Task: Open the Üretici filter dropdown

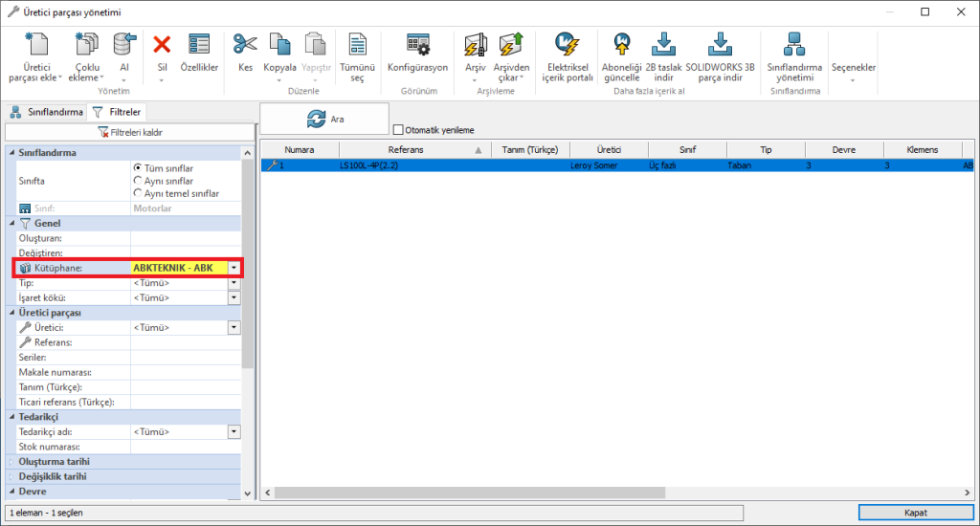Action: 234,327
